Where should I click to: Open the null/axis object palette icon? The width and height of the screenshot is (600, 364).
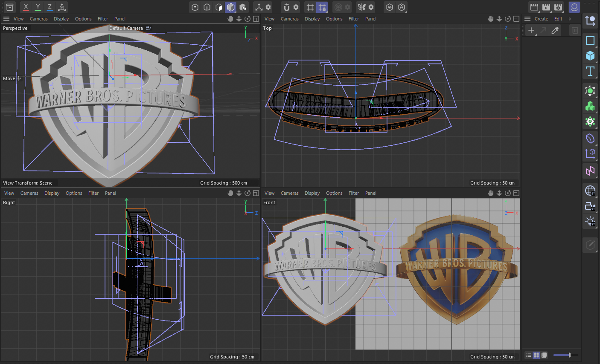tap(590, 20)
